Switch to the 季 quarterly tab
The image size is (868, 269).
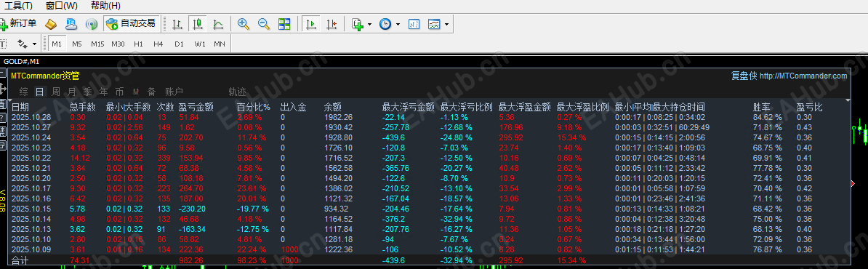[88, 92]
